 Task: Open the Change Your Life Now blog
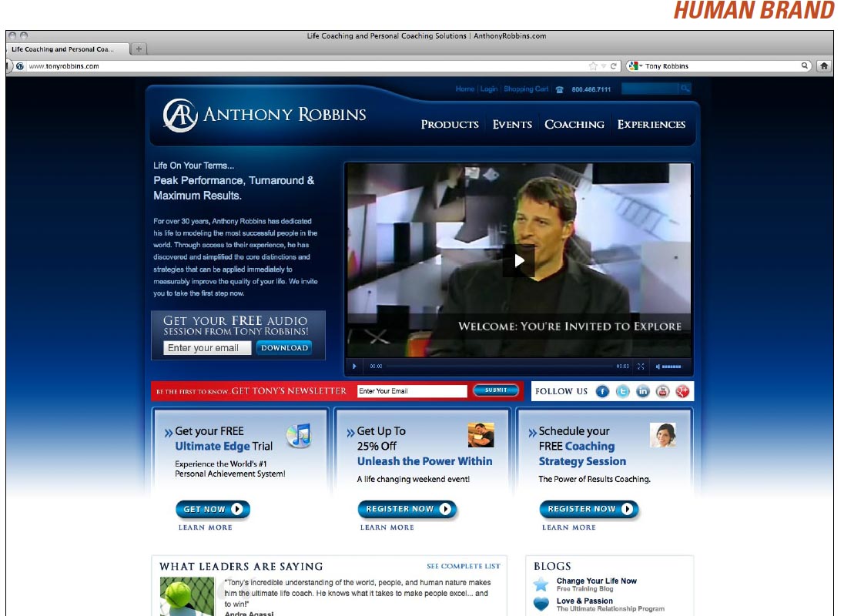pos(596,581)
